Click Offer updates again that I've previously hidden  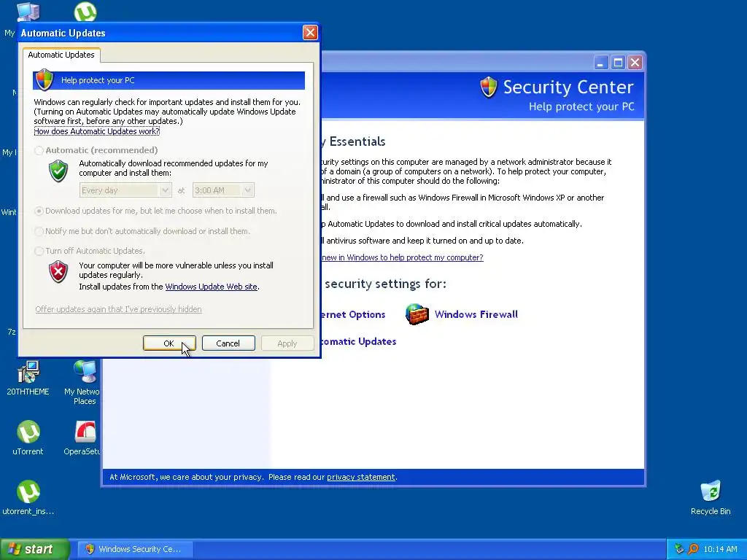pos(118,309)
